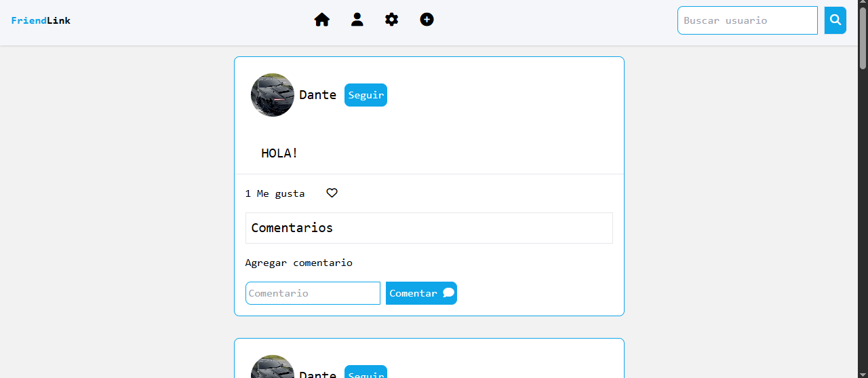
Task: Create a new post with plus icon
Action: [427, 20]
